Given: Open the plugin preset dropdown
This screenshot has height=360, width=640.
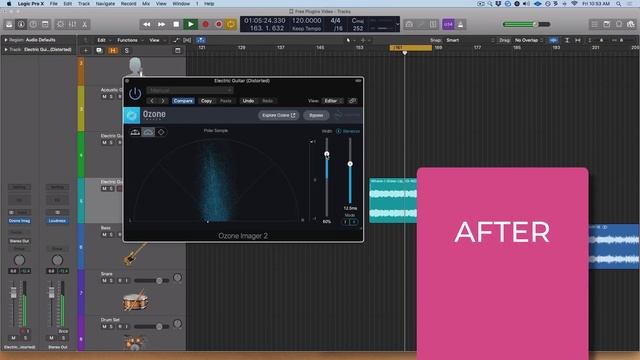Looking at the screenshot, I should coord(190,90).
